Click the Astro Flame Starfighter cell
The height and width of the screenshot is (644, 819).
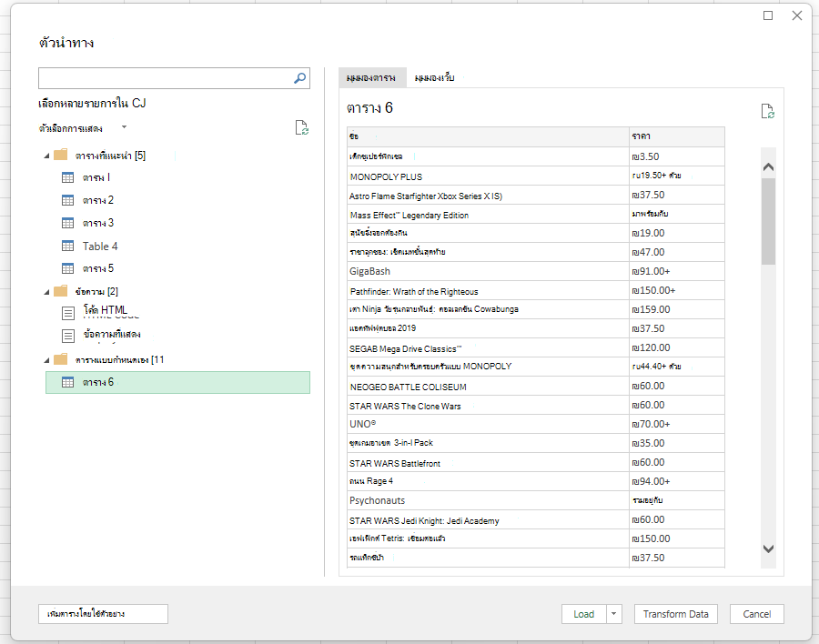pyautogui.click(x=488, y=195)
